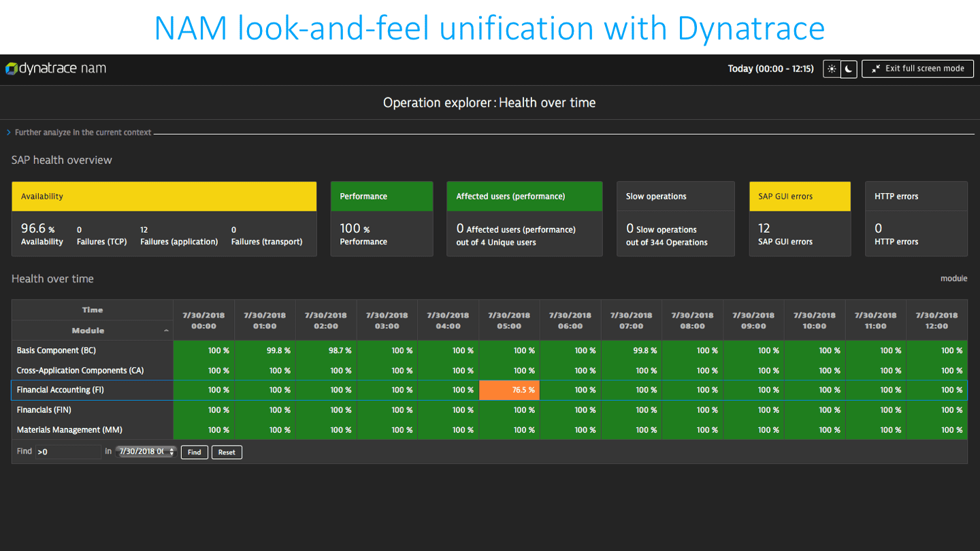Click Financials (FIN) 00:00 100 % cell

point(203,410)
